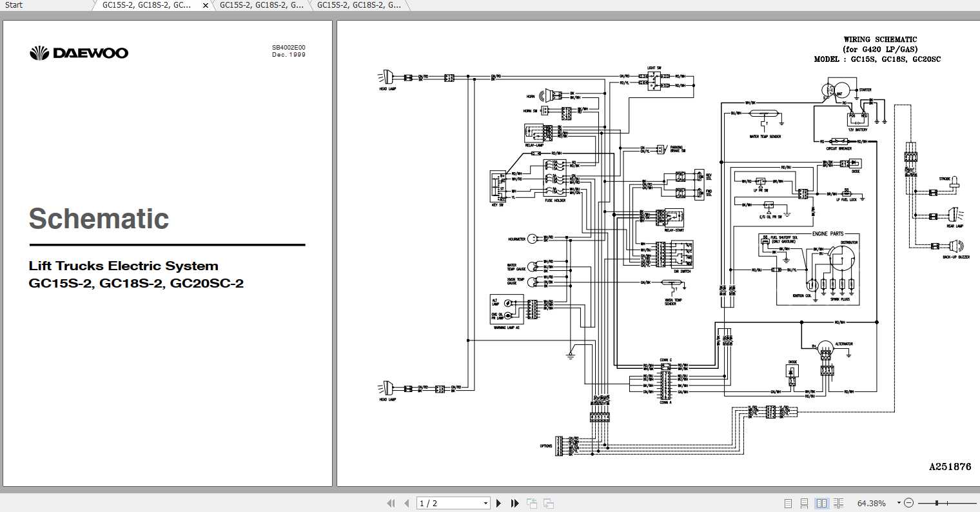This screenshot has width=980, height=512.
Task: Open the third GC15S-2 document tab
Action: [x=358, y=5]
